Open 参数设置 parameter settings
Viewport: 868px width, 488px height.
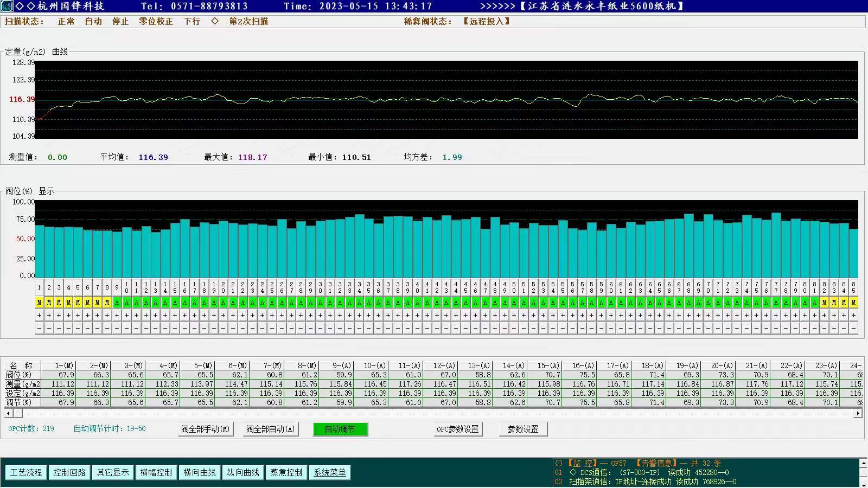(x=523, y=429)
